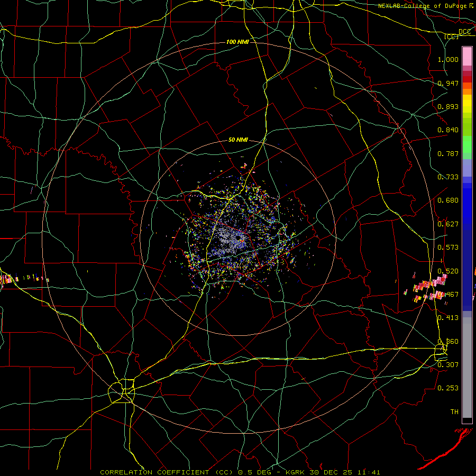
Task: Click the KGRK station identifier
Action: click(296, 472)
